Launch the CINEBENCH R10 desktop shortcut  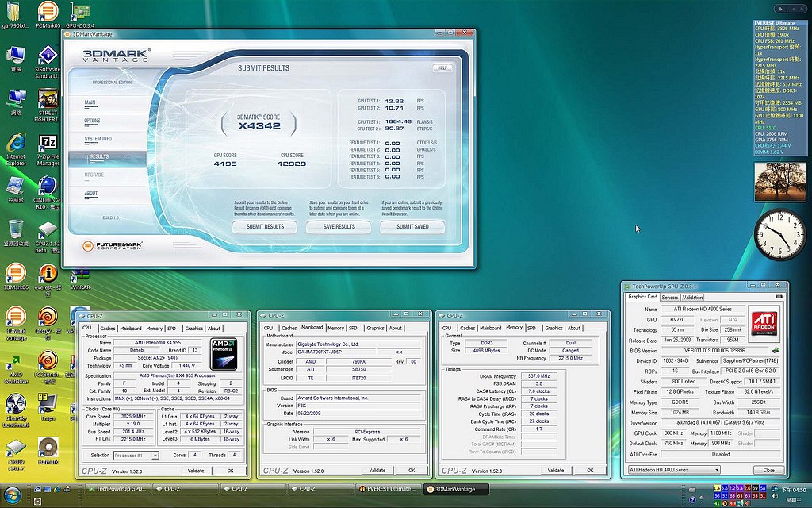48,193
